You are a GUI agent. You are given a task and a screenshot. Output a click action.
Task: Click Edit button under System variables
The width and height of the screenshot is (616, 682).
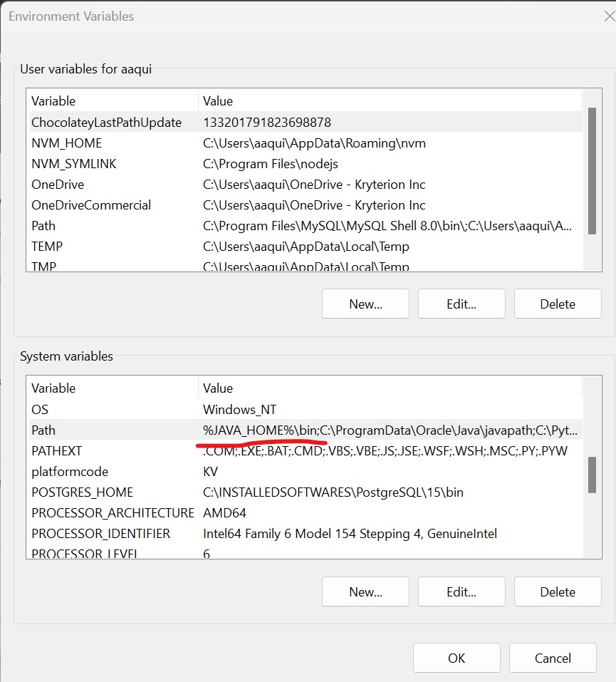coord(461,591)
